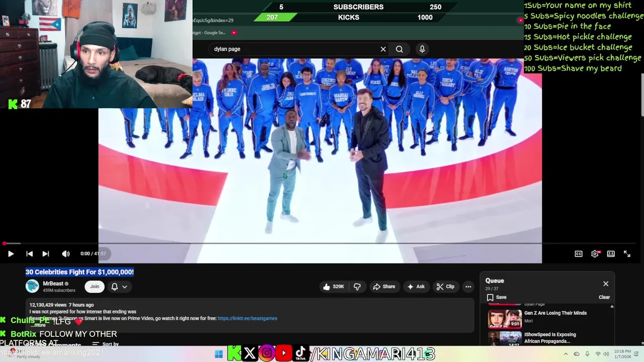
Task: Open the more actions three-dot menu
Action: tap(468, 287)
